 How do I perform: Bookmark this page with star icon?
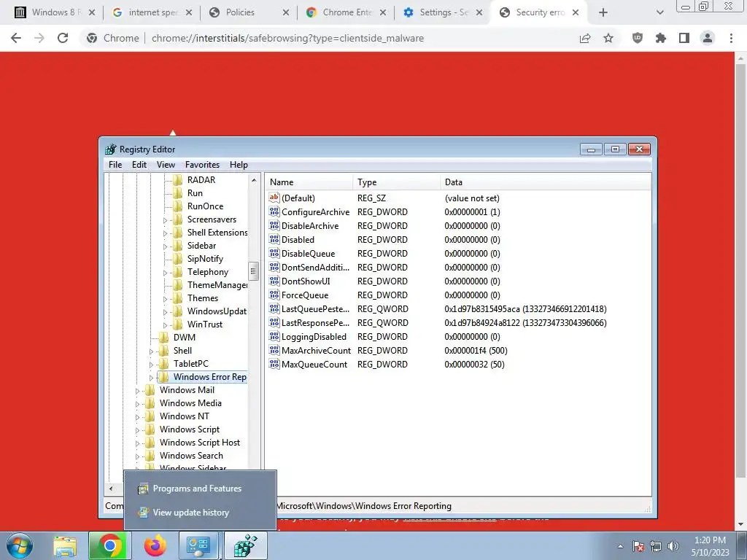(608, 38)
